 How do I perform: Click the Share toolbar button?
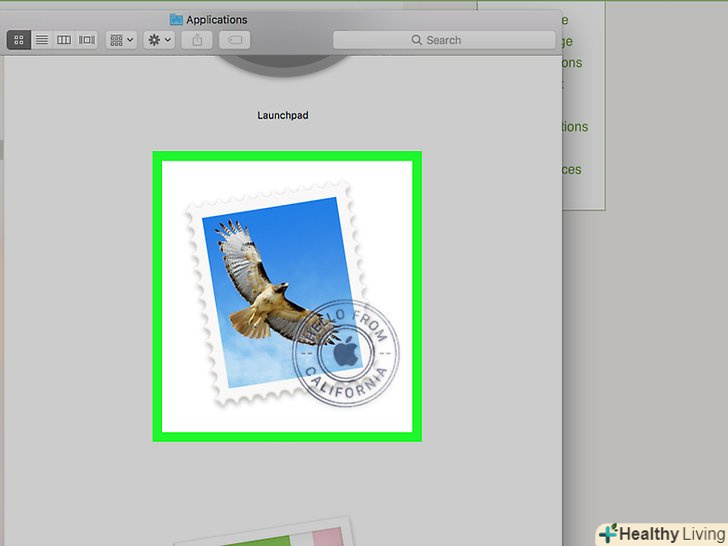pyautogui.click(x=197, y=40)
